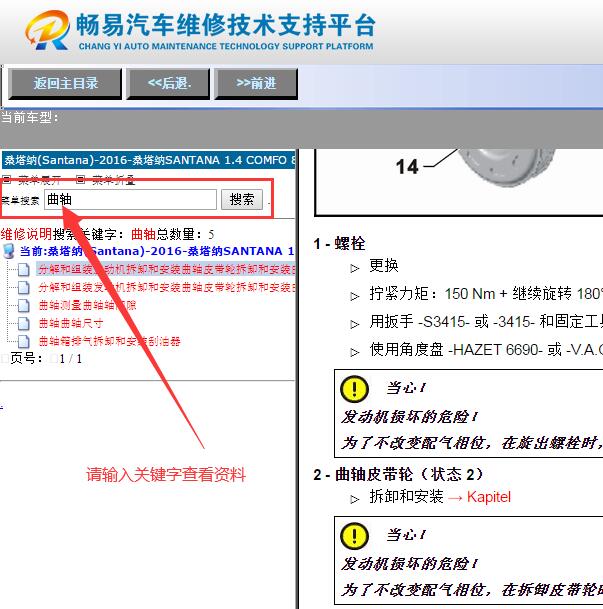Click the 当前车型 label in the gray bar

tap(30, 117)
